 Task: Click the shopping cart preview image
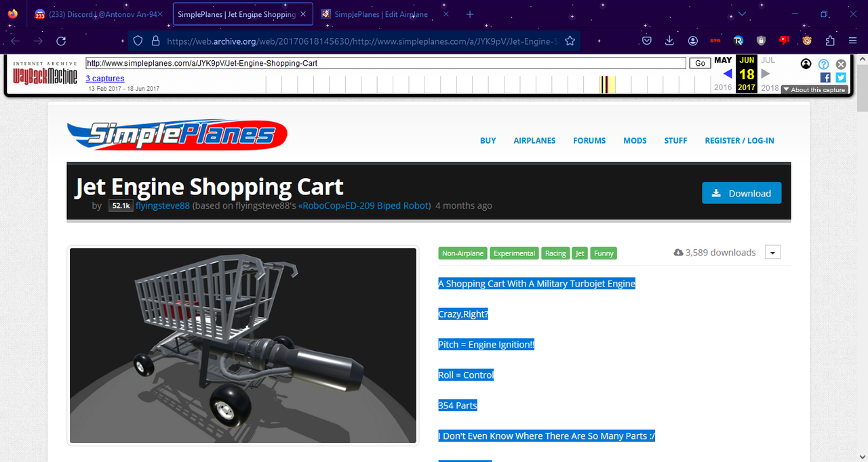[x=243, y=345]
